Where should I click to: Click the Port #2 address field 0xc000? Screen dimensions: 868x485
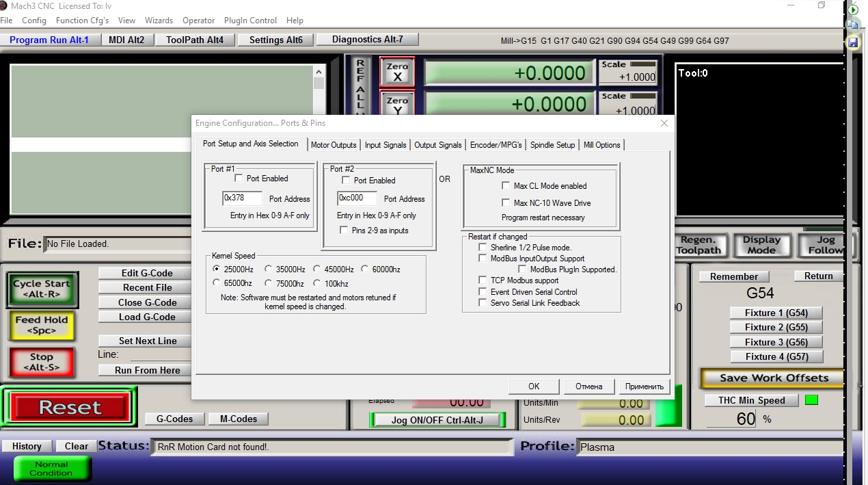coord(357,198)
